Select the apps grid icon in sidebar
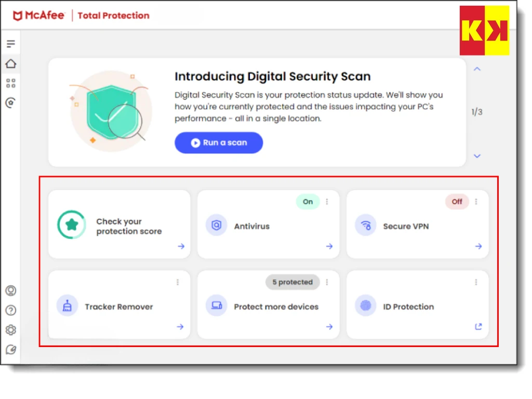 (x=10, y=83)
